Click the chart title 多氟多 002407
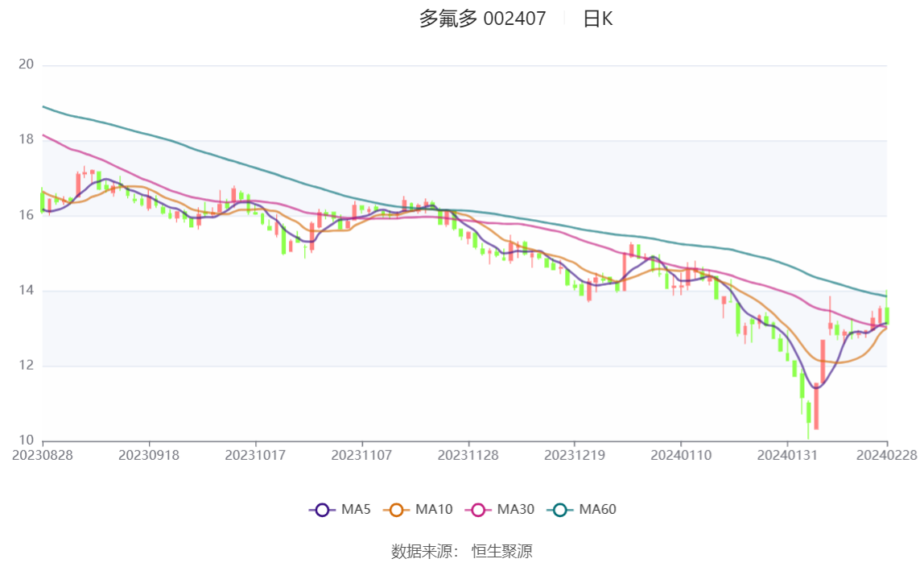The width and height of the screenshot is (924, 563). pos(483,19)
